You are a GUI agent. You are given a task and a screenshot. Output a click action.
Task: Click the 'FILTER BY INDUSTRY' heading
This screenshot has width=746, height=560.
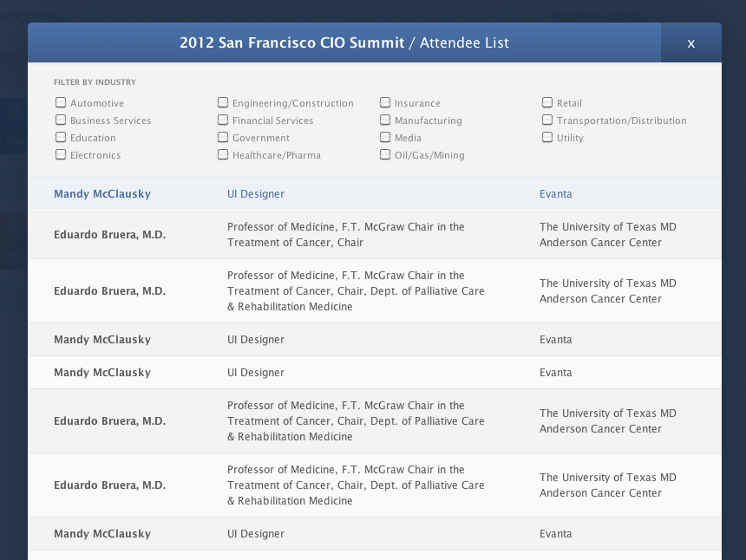tap(95, 82)
